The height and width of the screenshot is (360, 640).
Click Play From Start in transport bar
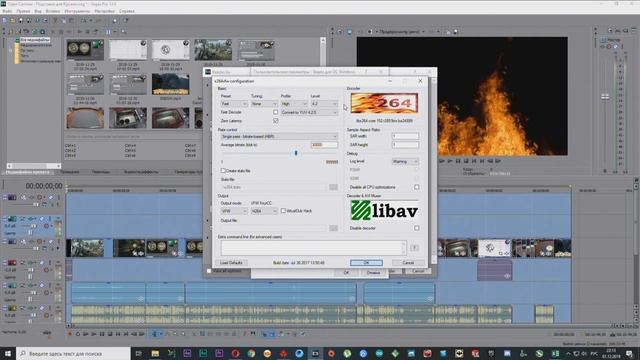(x=86, y=334)
